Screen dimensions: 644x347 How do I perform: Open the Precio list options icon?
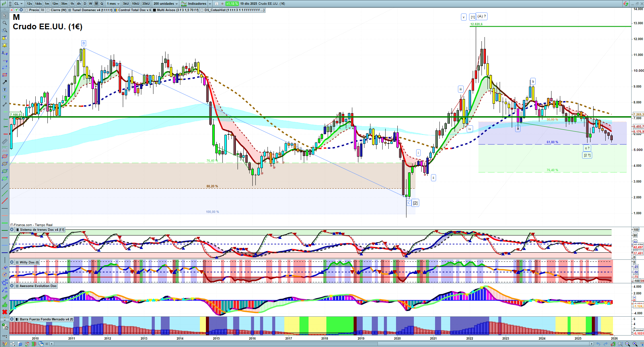click(43, 10)
